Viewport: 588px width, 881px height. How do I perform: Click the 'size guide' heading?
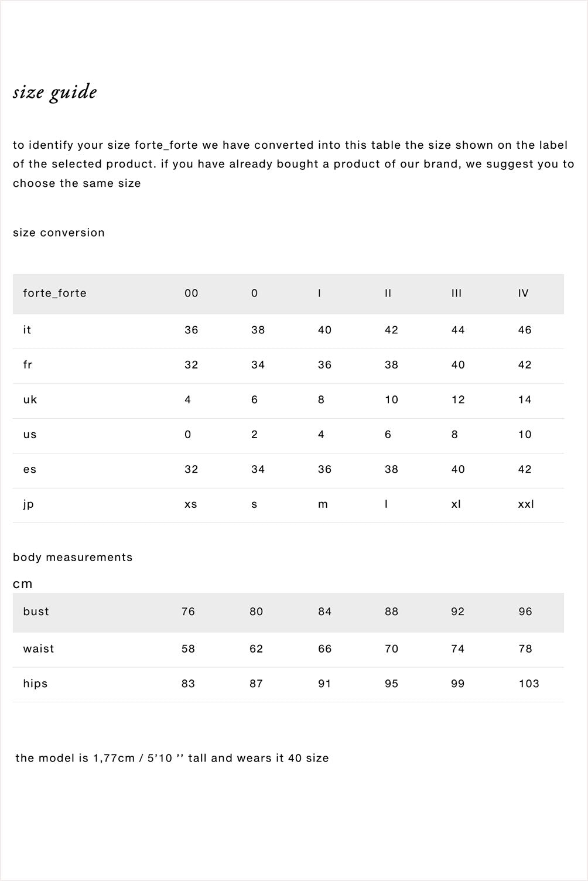pyautogui.click(x=55, y=92)
